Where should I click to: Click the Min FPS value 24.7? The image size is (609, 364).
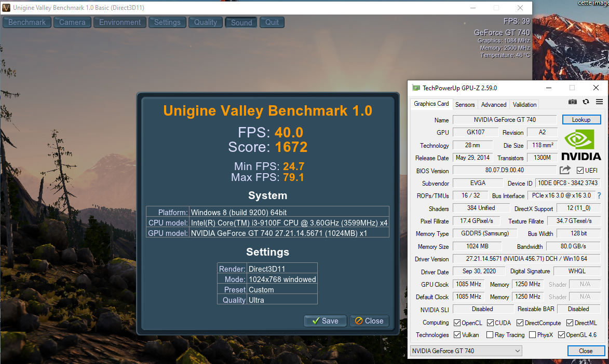[294, 166]
